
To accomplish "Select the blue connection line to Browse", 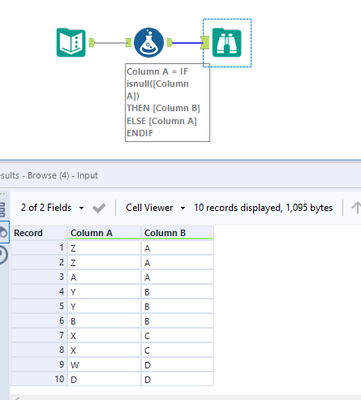I will [187, 43].
